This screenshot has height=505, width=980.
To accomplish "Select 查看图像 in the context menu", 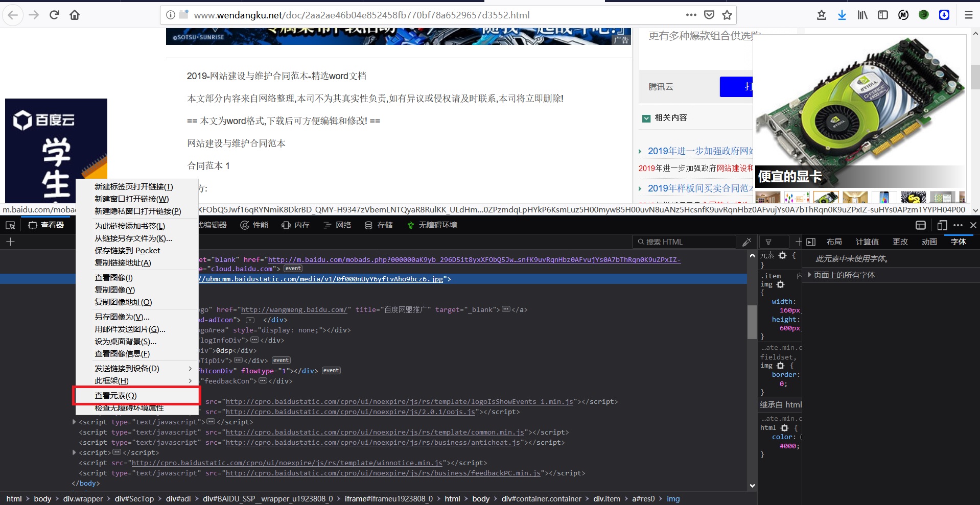I will click(137, 278).
